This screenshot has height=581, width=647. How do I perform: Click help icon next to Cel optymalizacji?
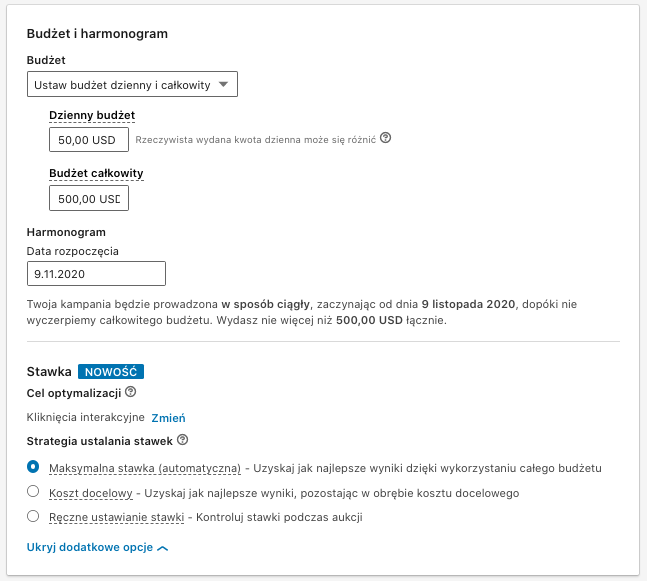[131, 393]
